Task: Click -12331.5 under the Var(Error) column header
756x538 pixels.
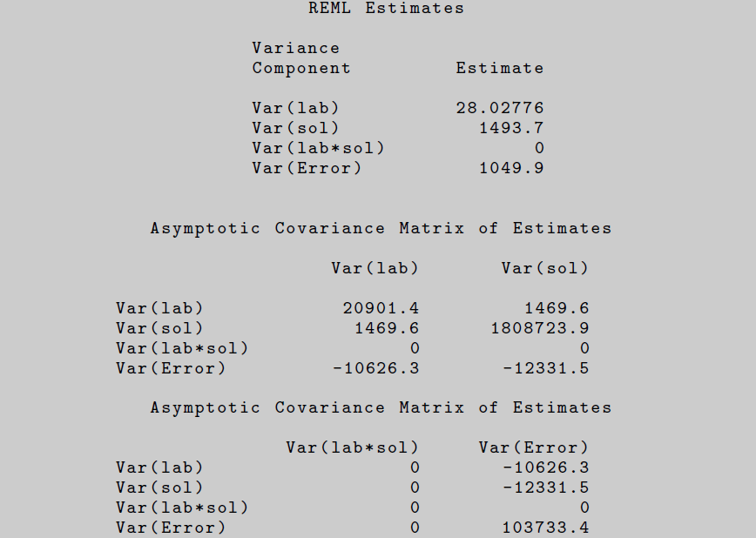Action: pos(546,488)
